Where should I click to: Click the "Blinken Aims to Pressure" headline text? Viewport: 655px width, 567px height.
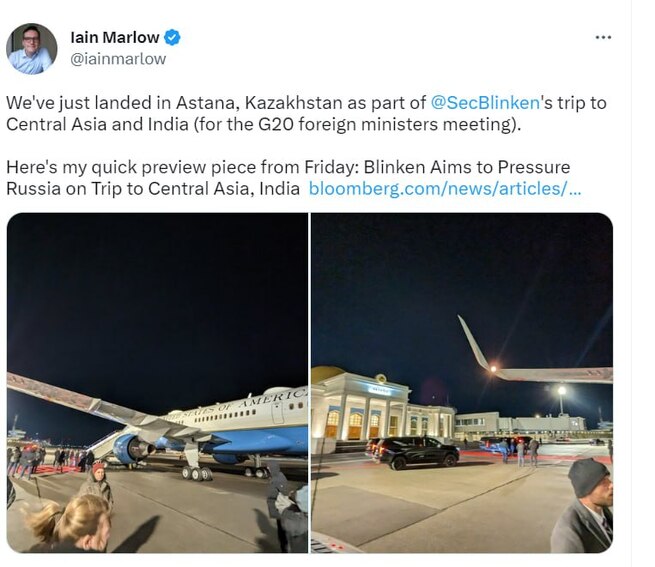pos(467,167)
